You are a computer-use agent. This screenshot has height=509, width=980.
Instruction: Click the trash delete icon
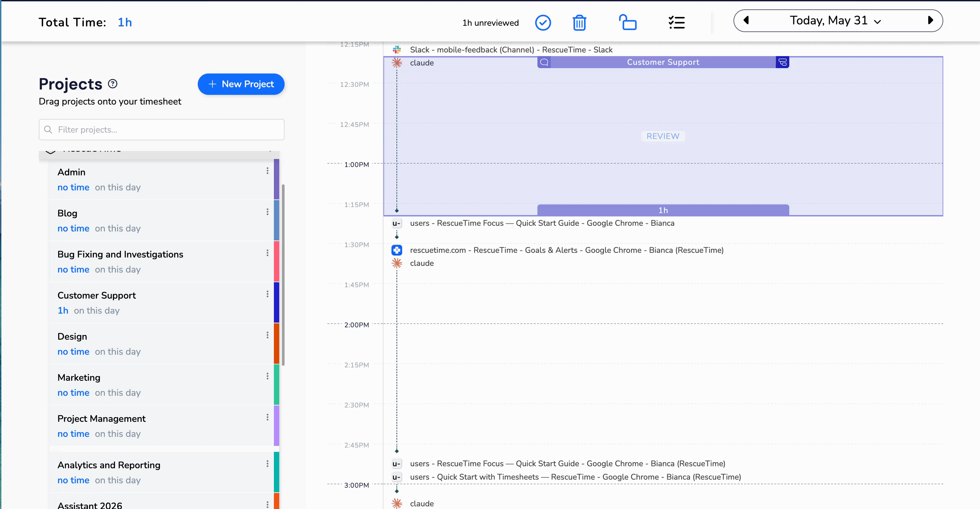tap(579, 22)
